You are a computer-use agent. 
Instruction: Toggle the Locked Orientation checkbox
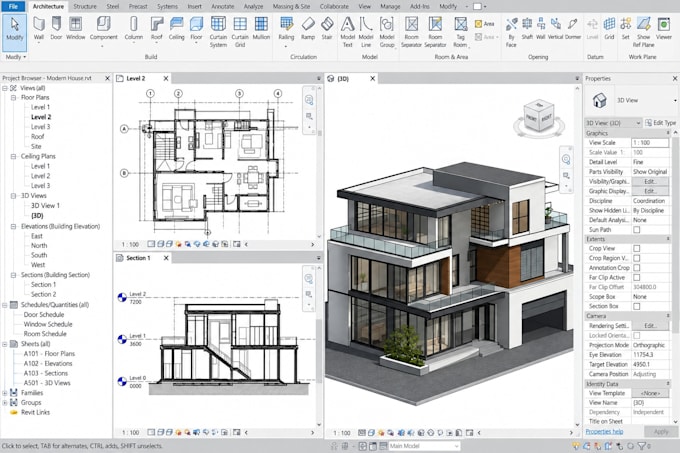(637, 336)
